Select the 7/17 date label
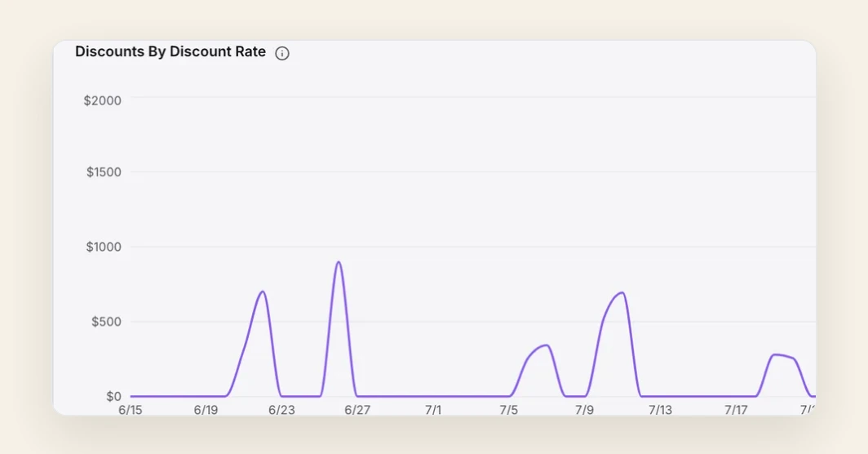 coord(736,410)
